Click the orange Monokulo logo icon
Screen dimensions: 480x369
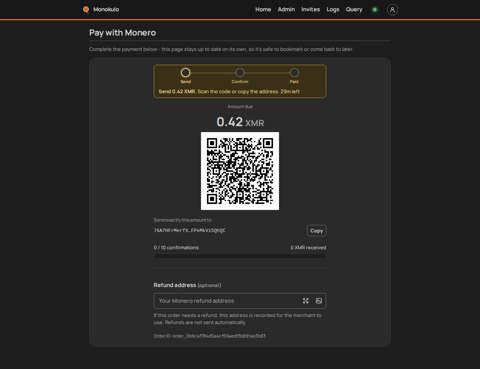point(86,9)
